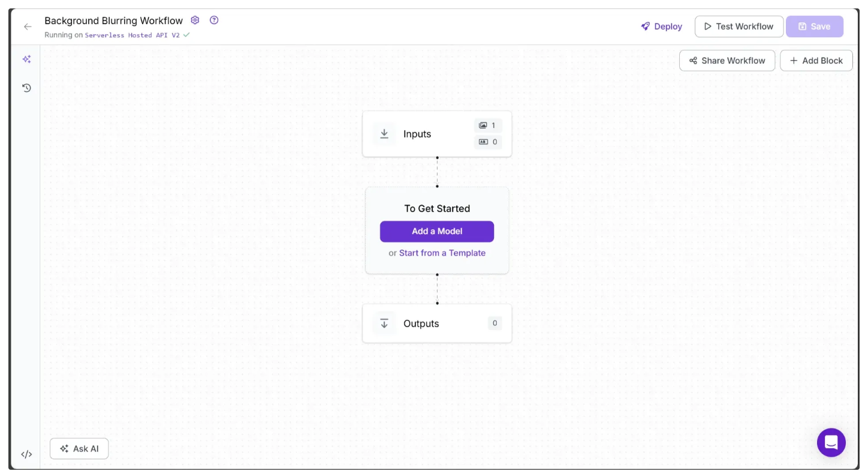
Task: Open workflow settings gear icon
Action: click(195, 20)
